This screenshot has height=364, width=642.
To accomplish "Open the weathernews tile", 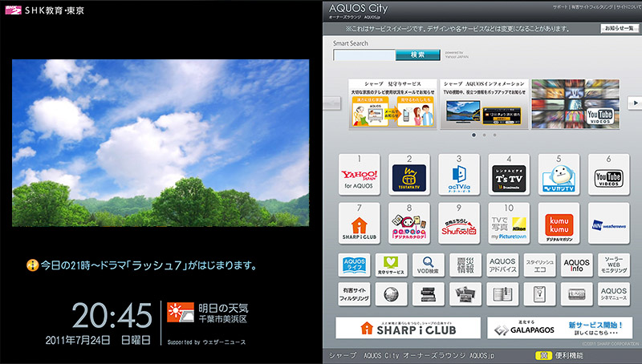I will 609,224.
